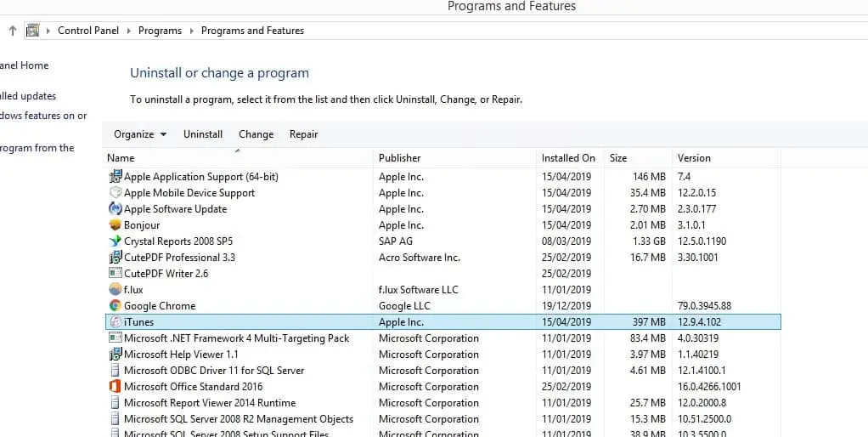
Task: Click the .NET Framework 4 Multi-Targeting Pack icon
Action: (116, 338)
